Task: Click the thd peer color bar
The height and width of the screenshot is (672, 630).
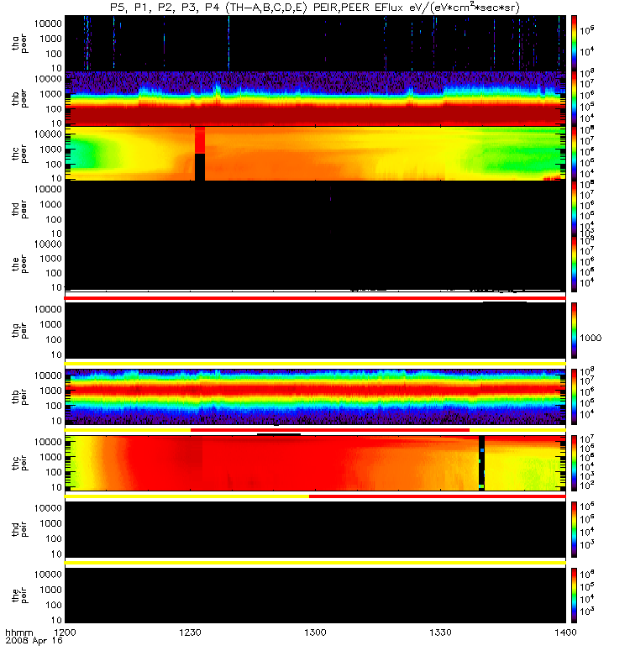Action: click(574, 208)
